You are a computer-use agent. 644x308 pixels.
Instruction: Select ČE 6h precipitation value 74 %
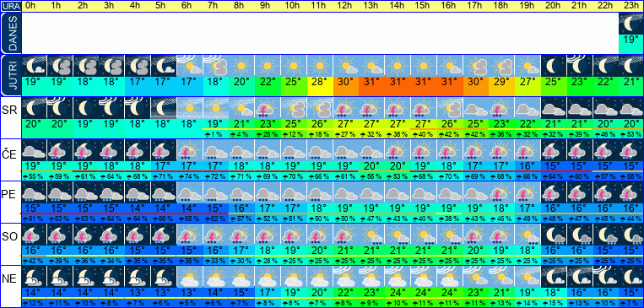click(x=190, y=176)
